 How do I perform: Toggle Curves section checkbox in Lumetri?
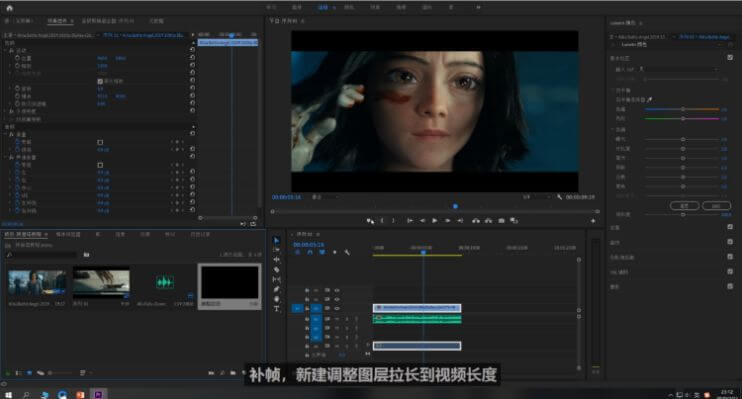[x=730, y=242]
